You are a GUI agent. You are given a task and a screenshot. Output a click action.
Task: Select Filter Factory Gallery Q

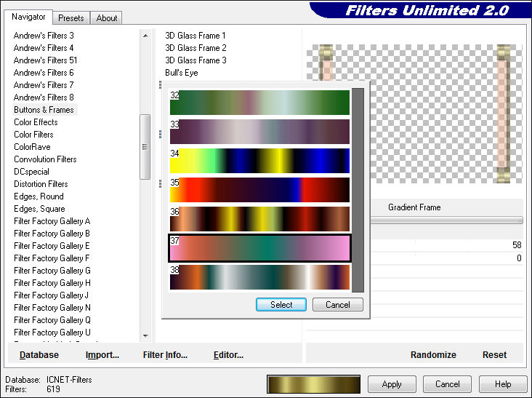pyautogui.click(x=52, y=320)
